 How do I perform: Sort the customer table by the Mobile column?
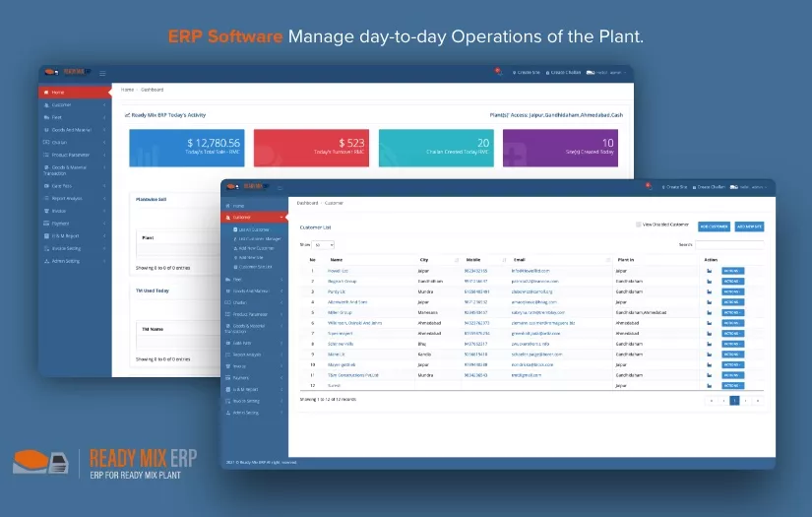point(485,260)
